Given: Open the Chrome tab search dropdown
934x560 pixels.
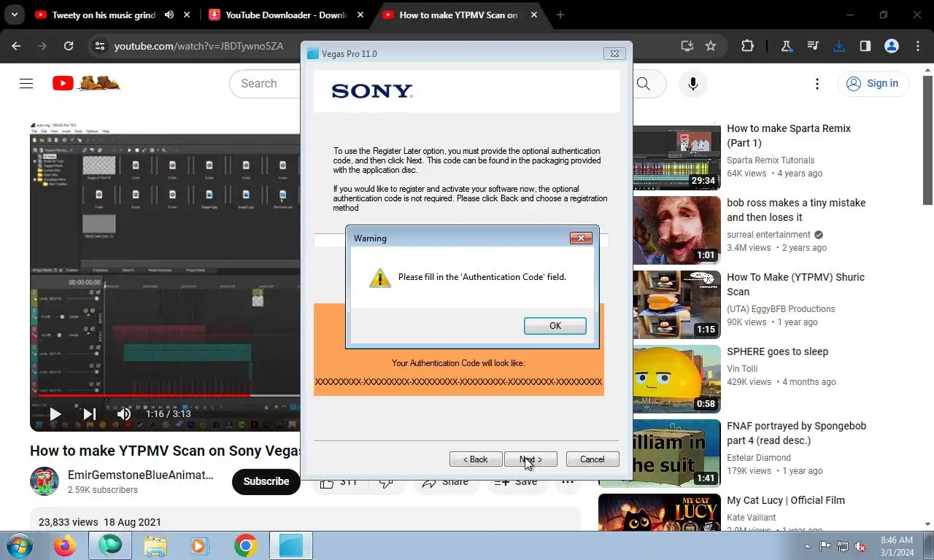Looking at the screenshot, I should [14, 15].
